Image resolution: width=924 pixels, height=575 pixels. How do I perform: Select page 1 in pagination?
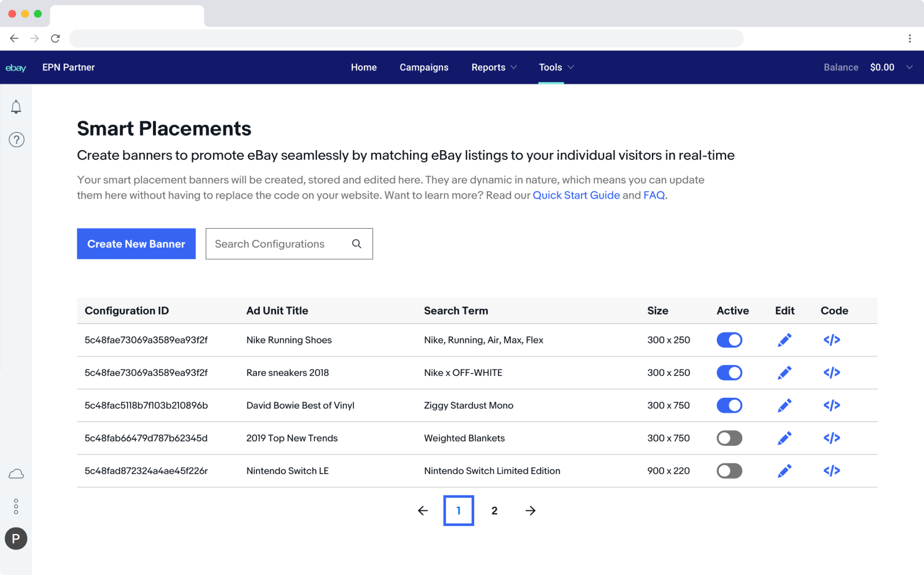[x=459, y=510]
